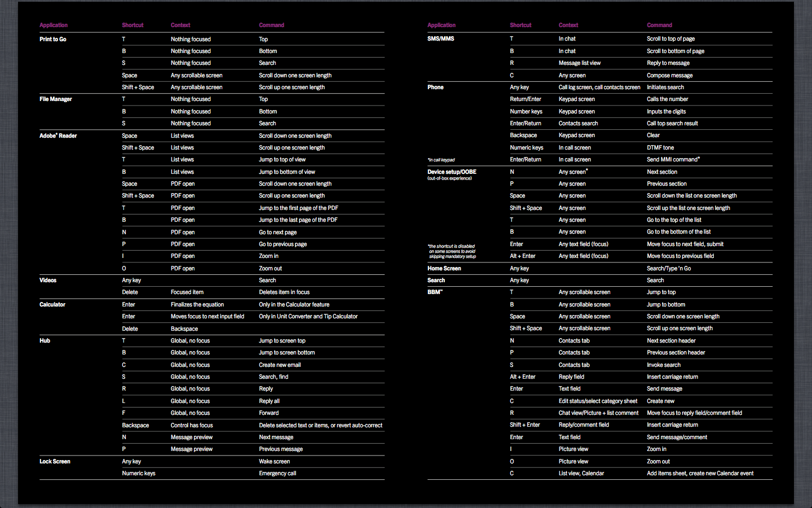This screenshot has height=508, width=812.
Task: Select the 'Calls the number' command text
Action: coord(667,99)
